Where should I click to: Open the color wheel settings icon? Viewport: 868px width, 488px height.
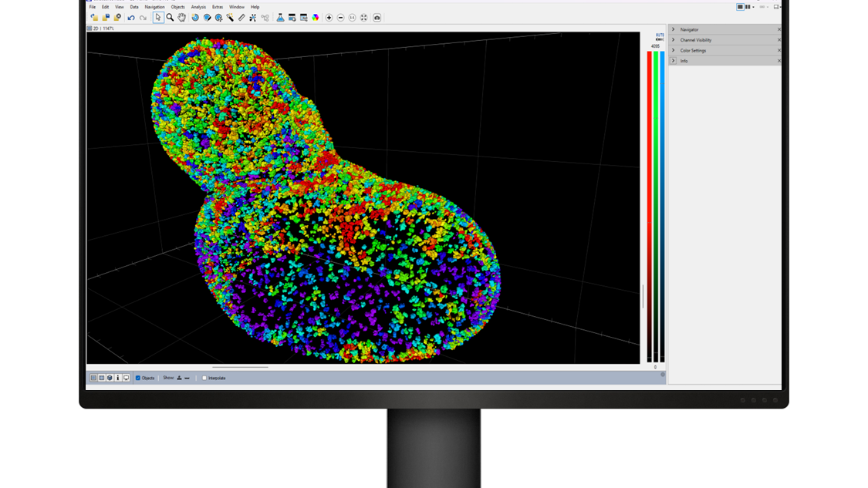pyautogui.click(x=316, y=18)
